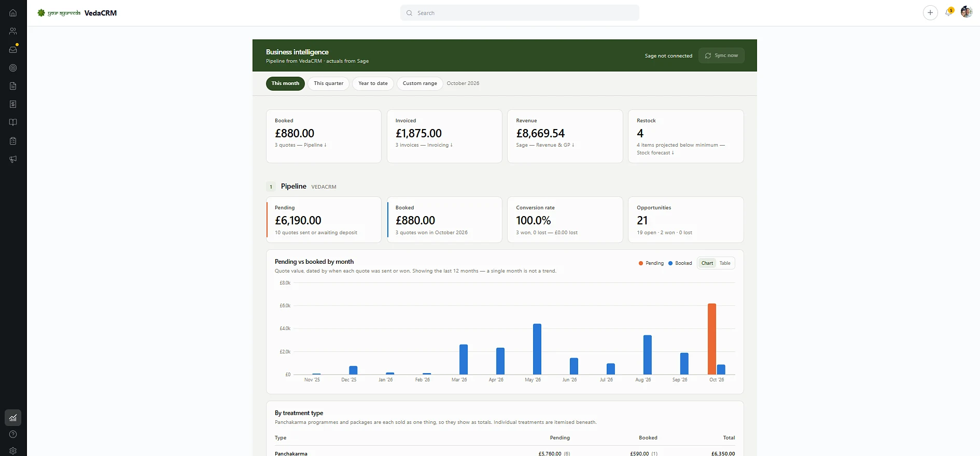This screenshot has width=980, height=456.
Task: Open the notifications bell icon
Action: (x=948, y=12)
